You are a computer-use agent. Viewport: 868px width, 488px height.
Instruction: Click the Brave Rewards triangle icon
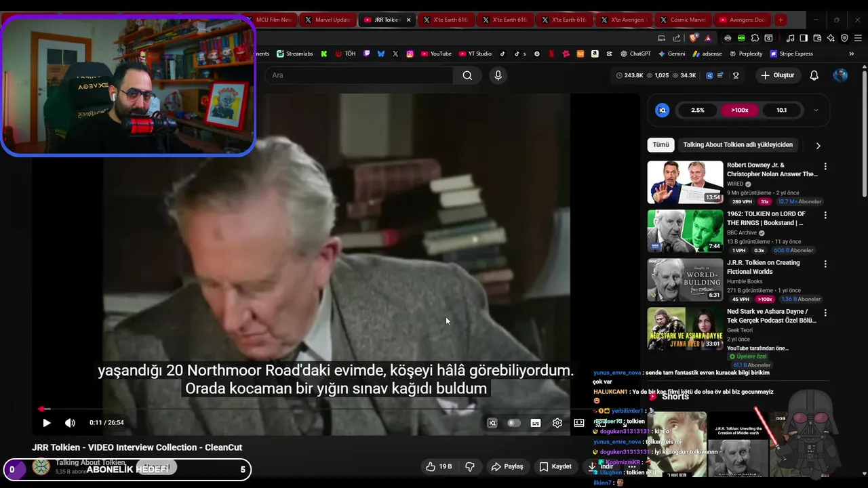click(x=708, y=38)
